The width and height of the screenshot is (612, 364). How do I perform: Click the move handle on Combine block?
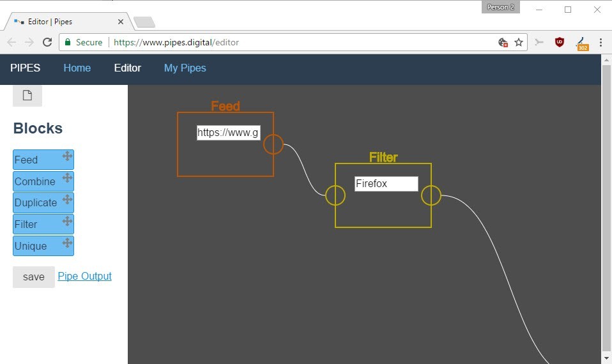(x=67, y=178)
